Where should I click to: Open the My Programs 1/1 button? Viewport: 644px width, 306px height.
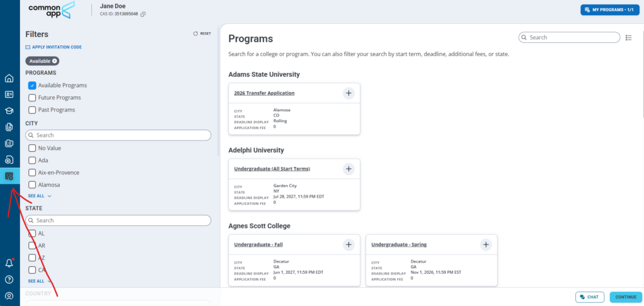coord(609,9)
